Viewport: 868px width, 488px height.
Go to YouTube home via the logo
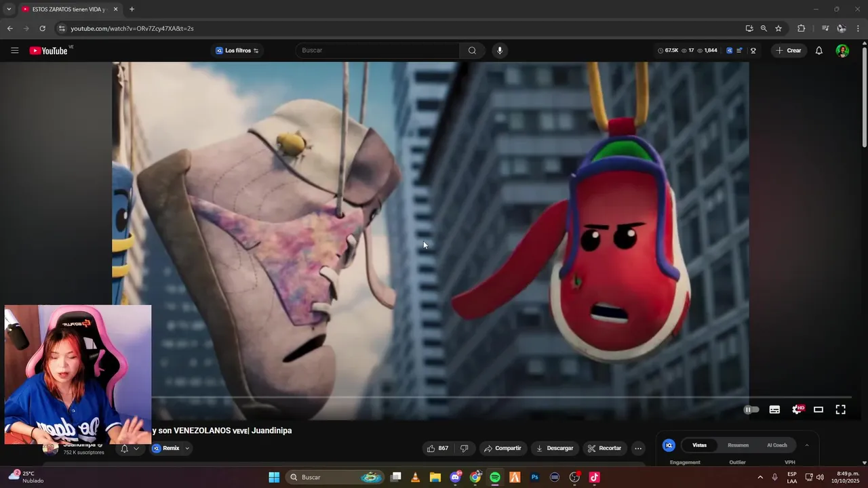50,50
